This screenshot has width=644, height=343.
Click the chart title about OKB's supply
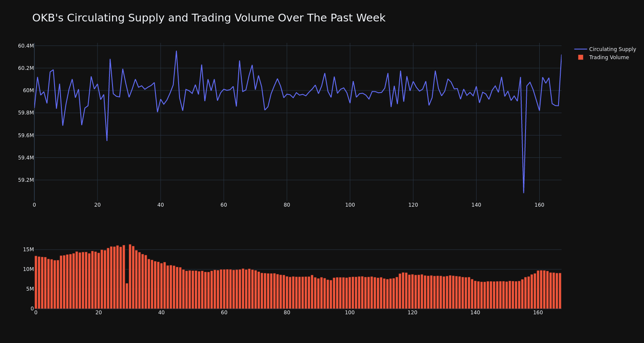[209, 18]
